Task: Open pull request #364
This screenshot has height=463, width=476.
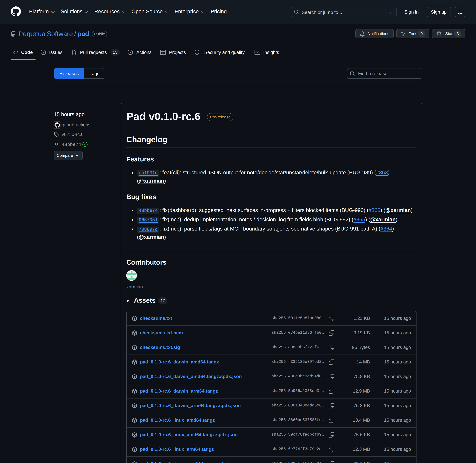Action: [x=386, y=229]
